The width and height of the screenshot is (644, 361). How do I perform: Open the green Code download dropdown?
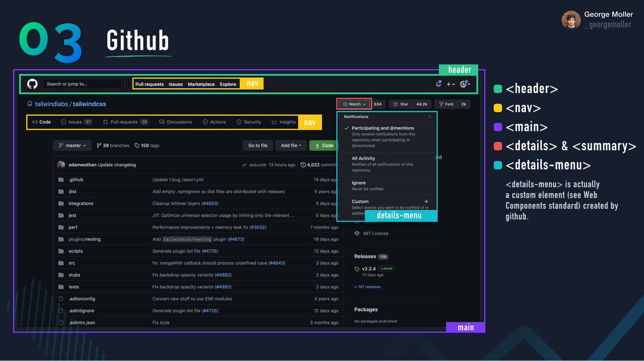pyautogui.click(x=324, y=145)
